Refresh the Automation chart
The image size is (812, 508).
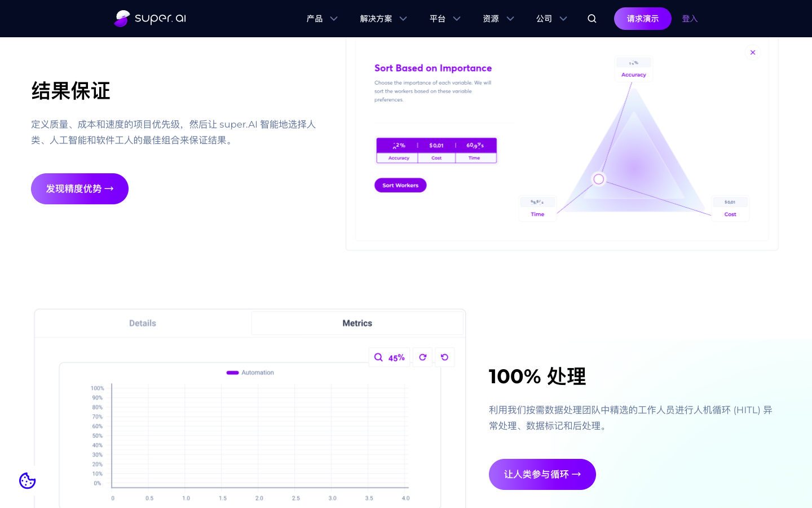click(422, 357)
